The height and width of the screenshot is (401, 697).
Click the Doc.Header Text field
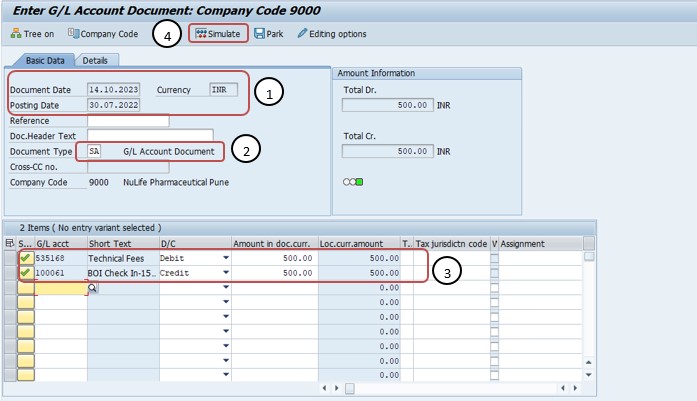coord(150,136)
